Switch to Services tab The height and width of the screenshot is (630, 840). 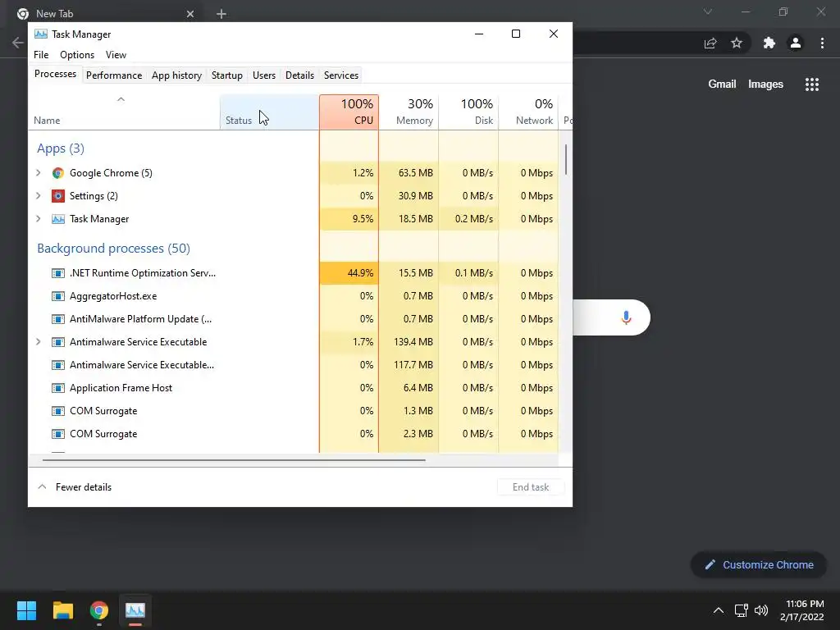coord(341,75)
